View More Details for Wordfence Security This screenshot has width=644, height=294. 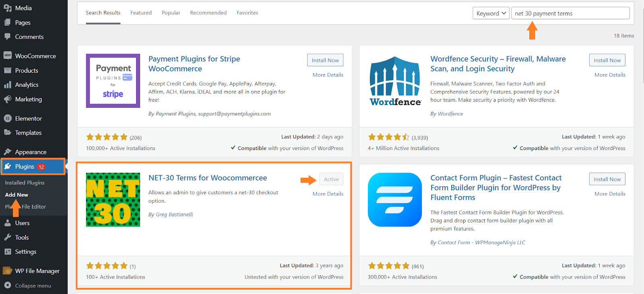pos(610,75)
